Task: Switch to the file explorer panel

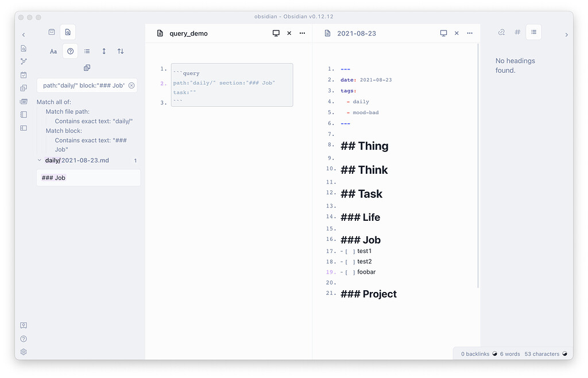Action: pyautogui.click(x=52, y=33)
